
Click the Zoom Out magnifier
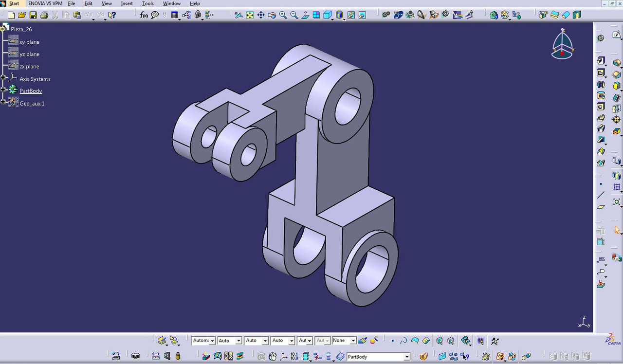click(294, 15)
